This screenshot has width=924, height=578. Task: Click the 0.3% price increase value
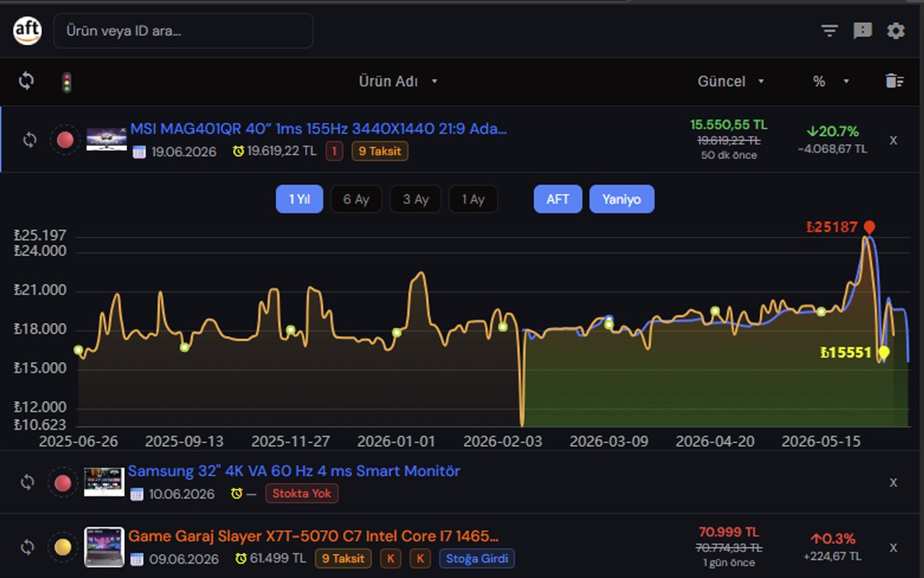pos(832,539)
